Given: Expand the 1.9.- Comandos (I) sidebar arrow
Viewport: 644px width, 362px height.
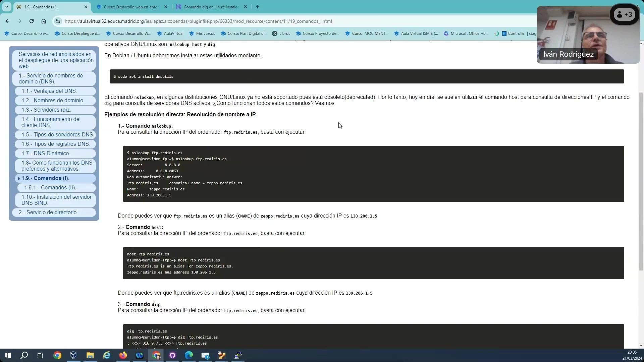Looking at the screenshot, I should tap(19, 179).
